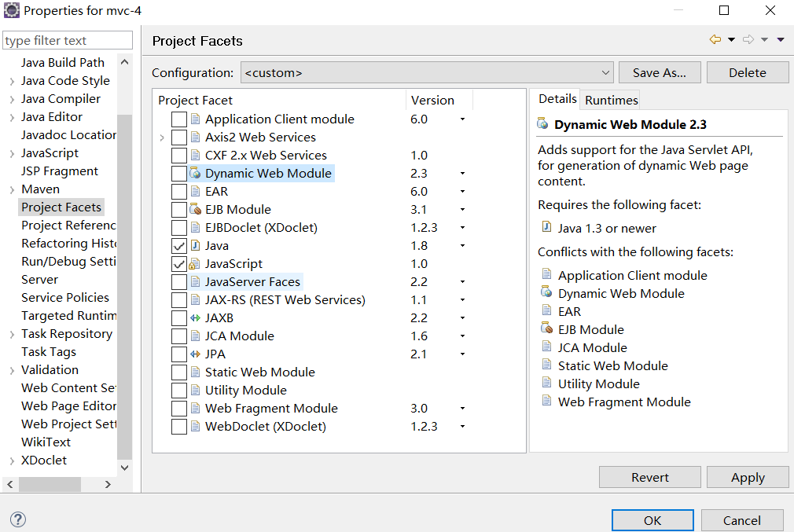Viewport: 794px width, 532px height.
Task: Select Maven in the properties tree
Action: pos(40,189)
